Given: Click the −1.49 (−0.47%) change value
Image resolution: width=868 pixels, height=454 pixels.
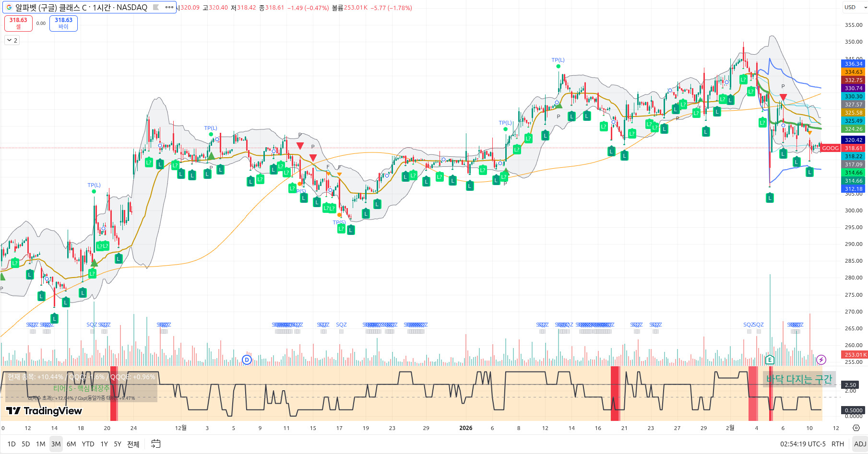Looking at the screenshot, I should pyautogui.click(x=308, y=8).
